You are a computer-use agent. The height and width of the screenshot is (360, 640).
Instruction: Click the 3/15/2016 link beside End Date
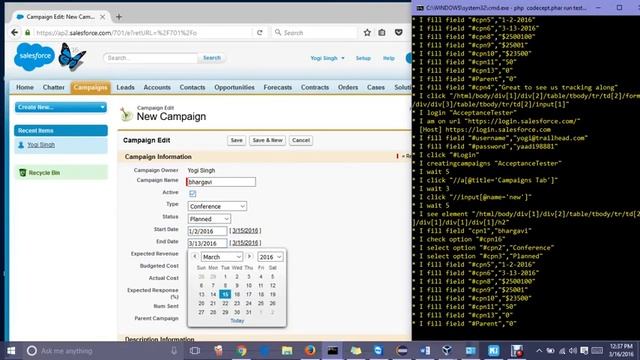(x=245, y=243)
